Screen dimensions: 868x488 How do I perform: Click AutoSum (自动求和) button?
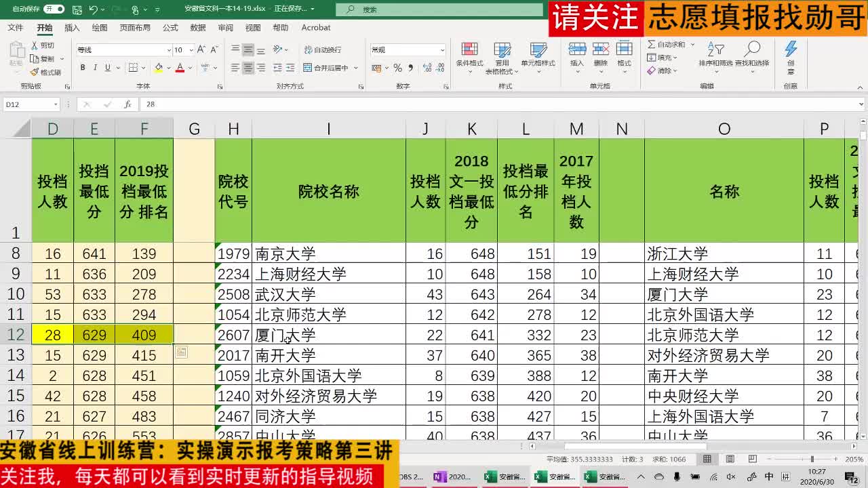tap(666, 45)
